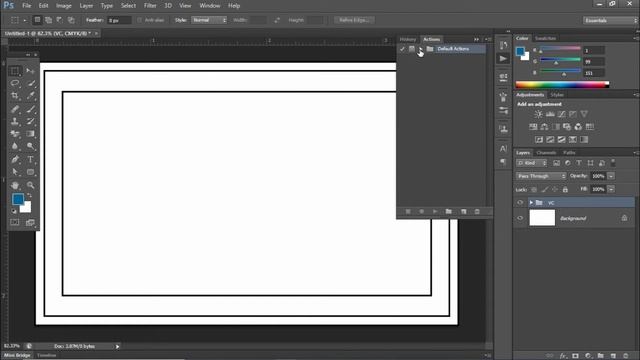Select the Horizontal Type tool

point(31,159)
